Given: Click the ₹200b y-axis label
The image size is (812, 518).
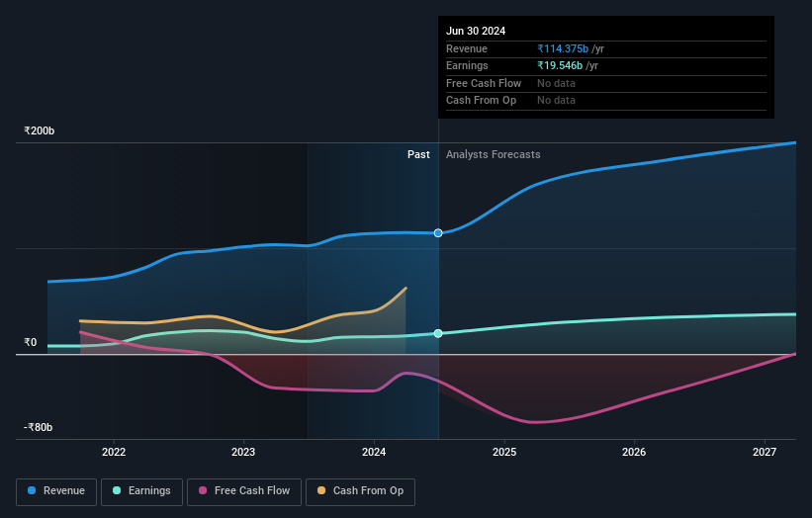Looking at the screenshot, I should coord(39,130).
